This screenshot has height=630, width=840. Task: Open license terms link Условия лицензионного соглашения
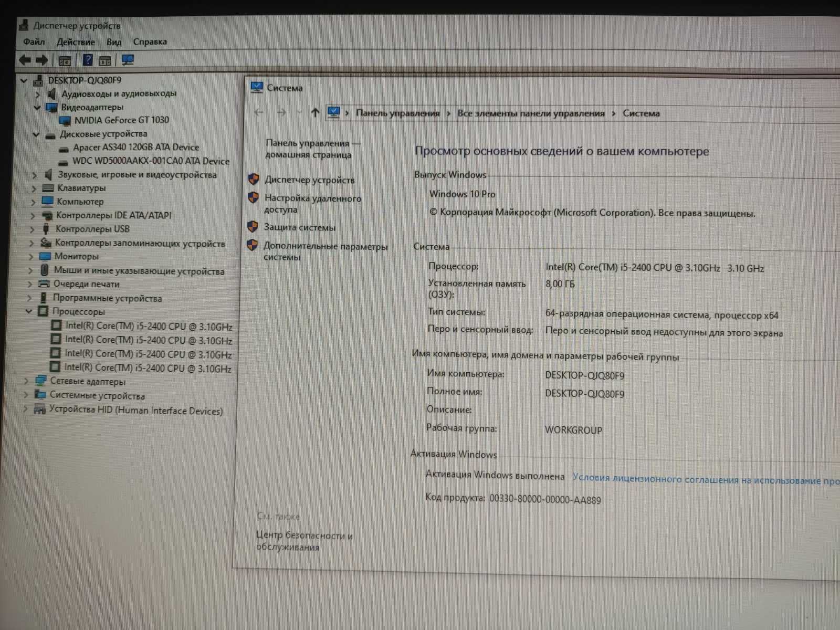706,479
